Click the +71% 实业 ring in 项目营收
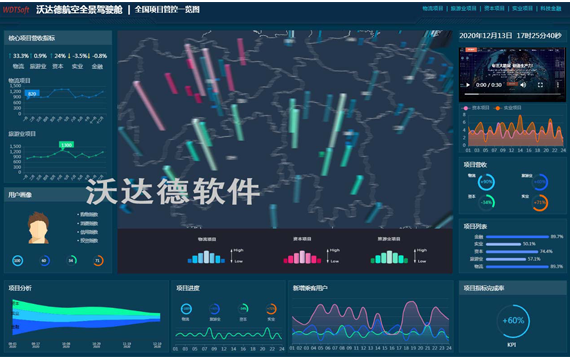The width and height of the screenshot is (570, 360). tap(540, 203)
